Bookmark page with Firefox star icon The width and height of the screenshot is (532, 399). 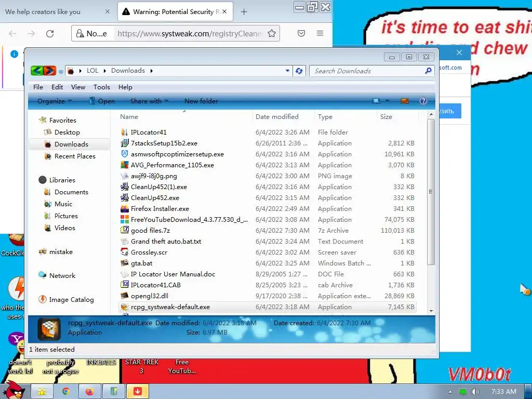(x=271, y=33)
